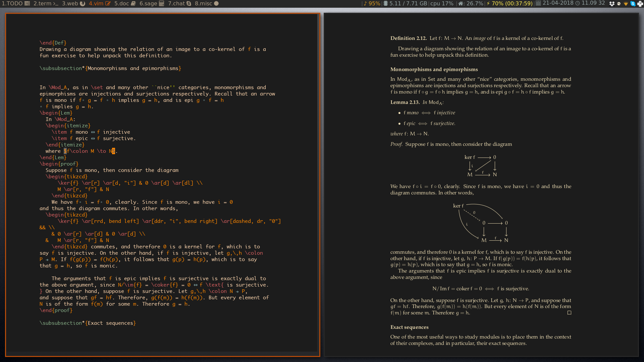Click the '\item f epic' line in vim
This screenshot has width=644, height=362.
coord(94,138)
